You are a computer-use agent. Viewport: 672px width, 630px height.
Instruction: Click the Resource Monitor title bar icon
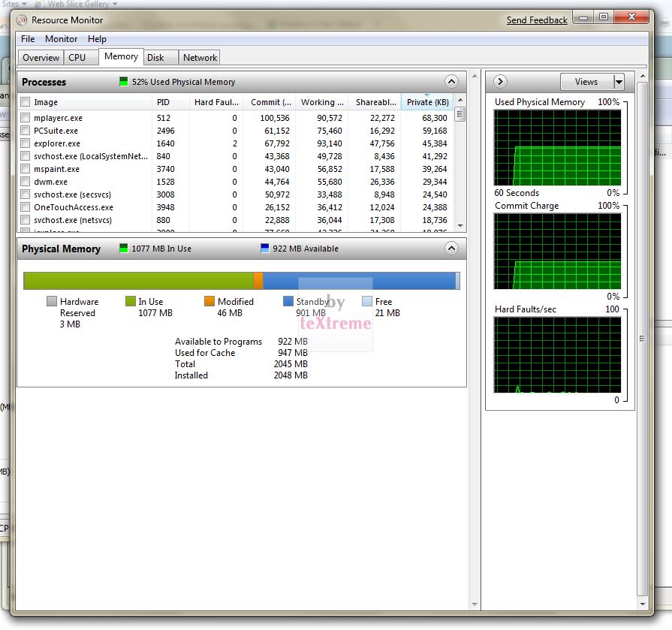22,20
